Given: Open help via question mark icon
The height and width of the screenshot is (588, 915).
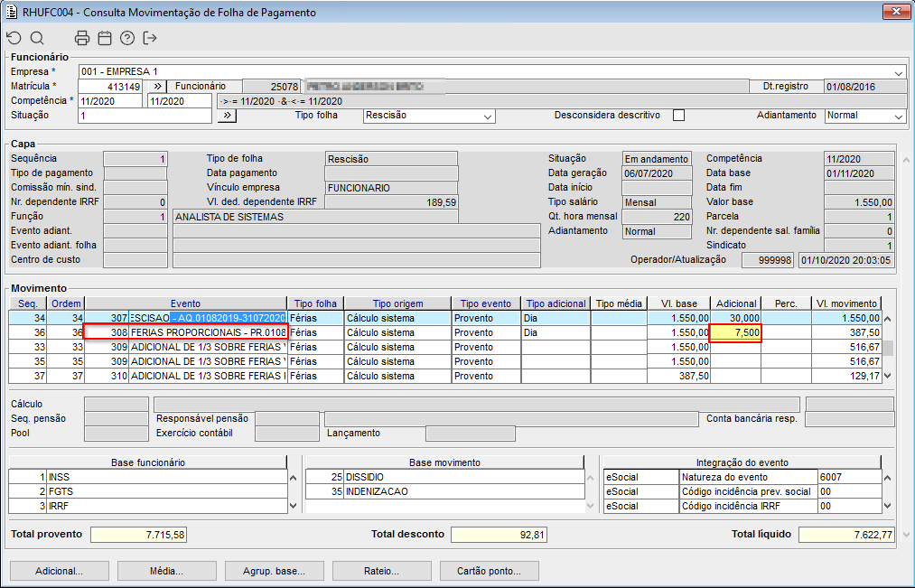Looking at the screenshot, I should (x=127, y=38).
